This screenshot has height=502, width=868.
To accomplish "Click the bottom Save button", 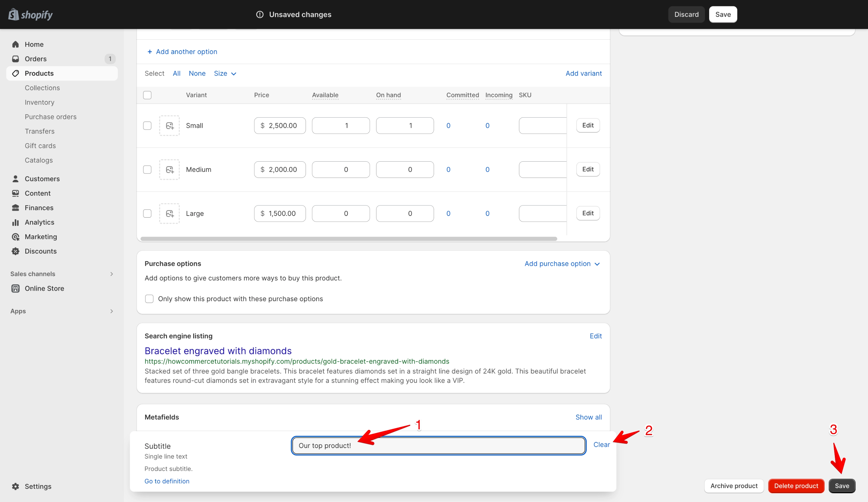I will click(x=841, y=486).
